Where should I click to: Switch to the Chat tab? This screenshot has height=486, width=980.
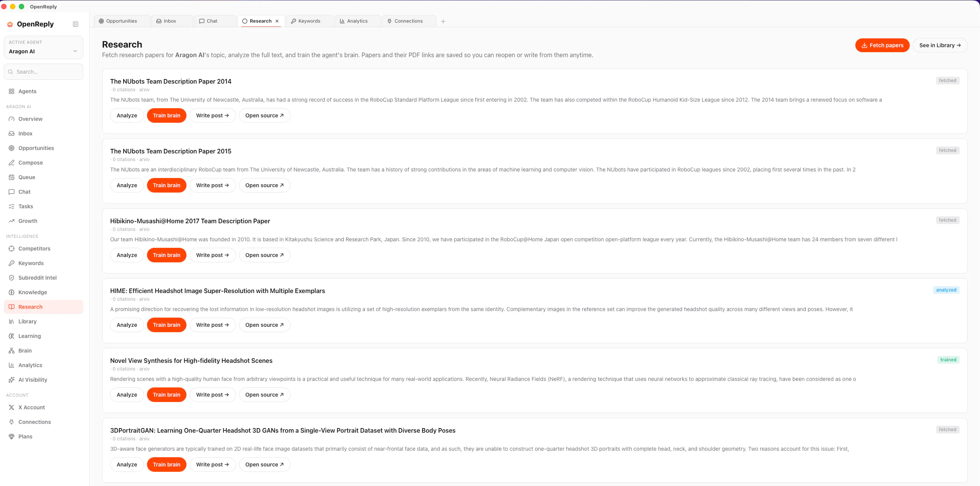(215, 21)
